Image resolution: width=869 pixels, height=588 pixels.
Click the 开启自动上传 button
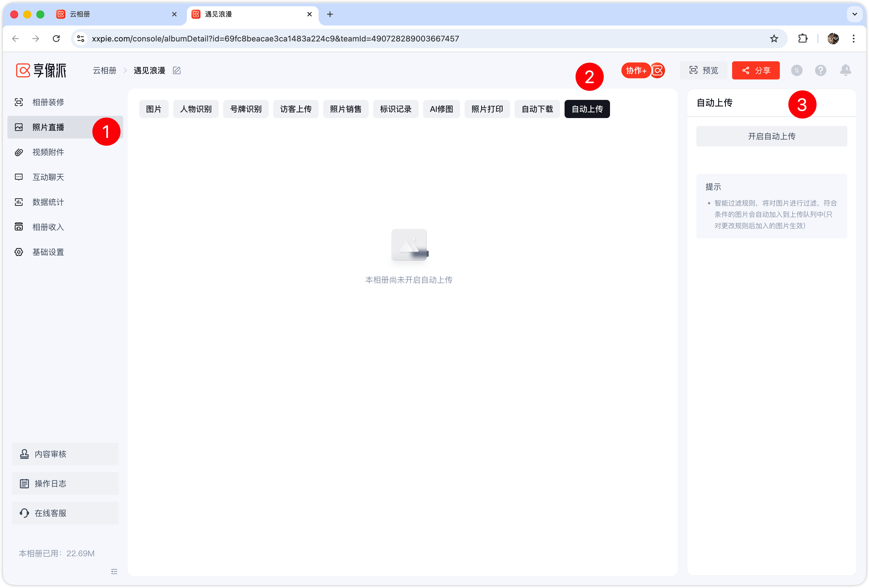point(771,136)
